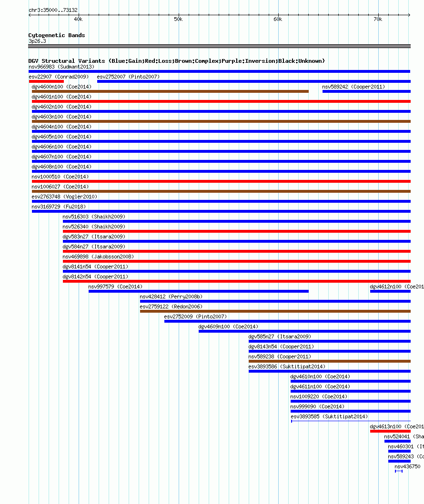424x504 pixels.
Task: Open variant esv3893586 (Suktitipat2014)
Action: (x=287, y=366)
